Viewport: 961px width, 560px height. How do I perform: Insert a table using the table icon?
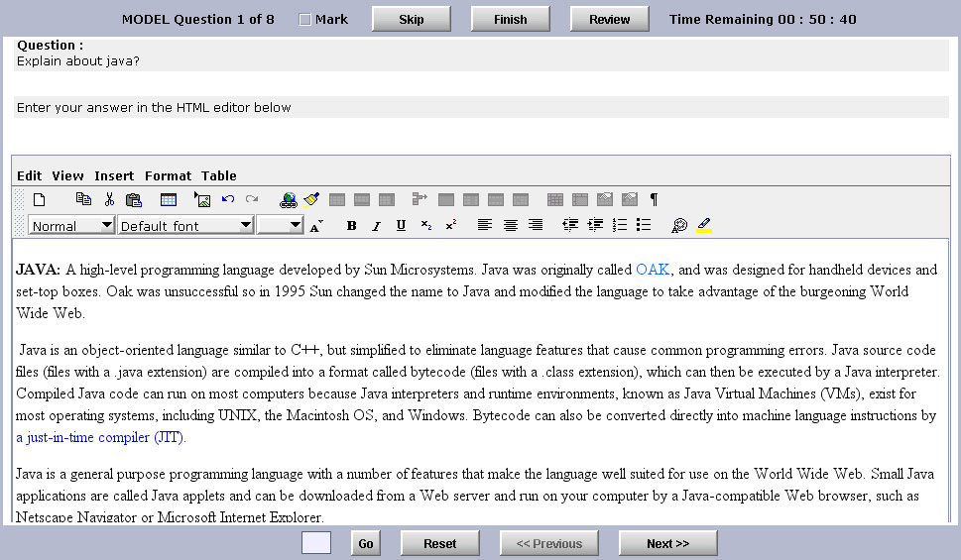[x=168, y=200]
